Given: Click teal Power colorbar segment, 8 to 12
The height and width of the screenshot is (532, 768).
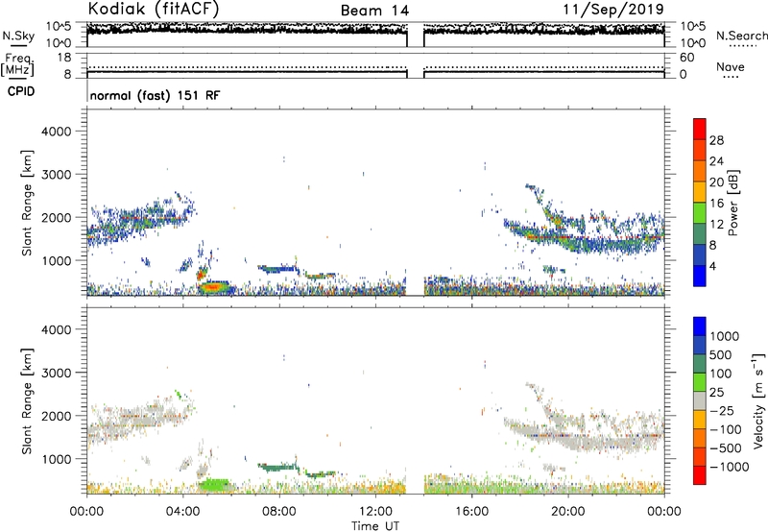Looking at the screenshot, I should coord(700,234).
